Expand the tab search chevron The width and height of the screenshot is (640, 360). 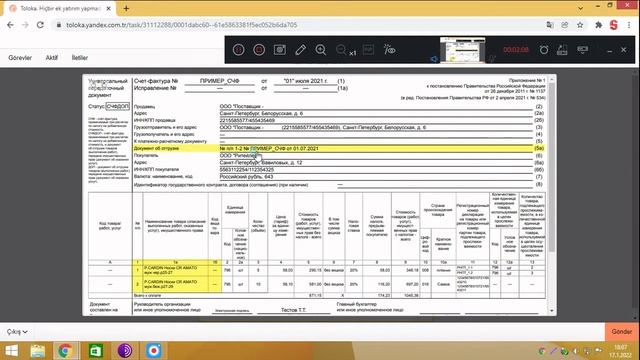pos(580,8)
